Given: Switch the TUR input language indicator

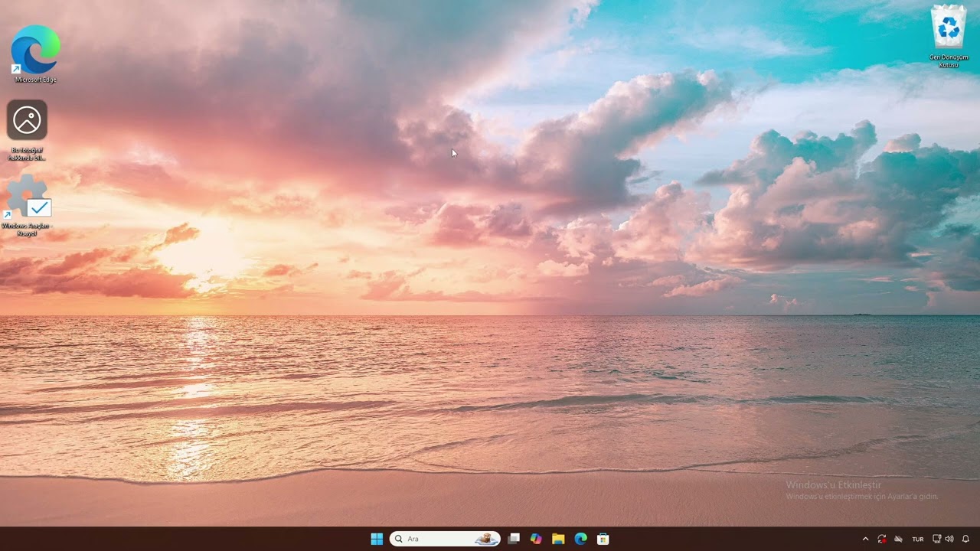Looking at the screenshot, I should [917, 540].
